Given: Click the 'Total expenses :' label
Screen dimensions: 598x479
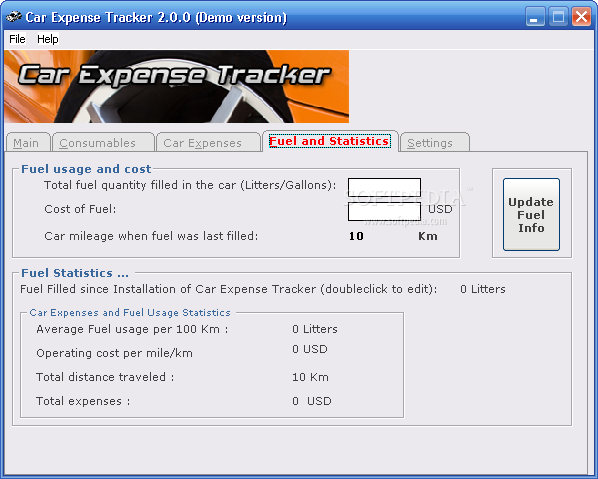Looking at the screenshot, I should tap(83, 401).
